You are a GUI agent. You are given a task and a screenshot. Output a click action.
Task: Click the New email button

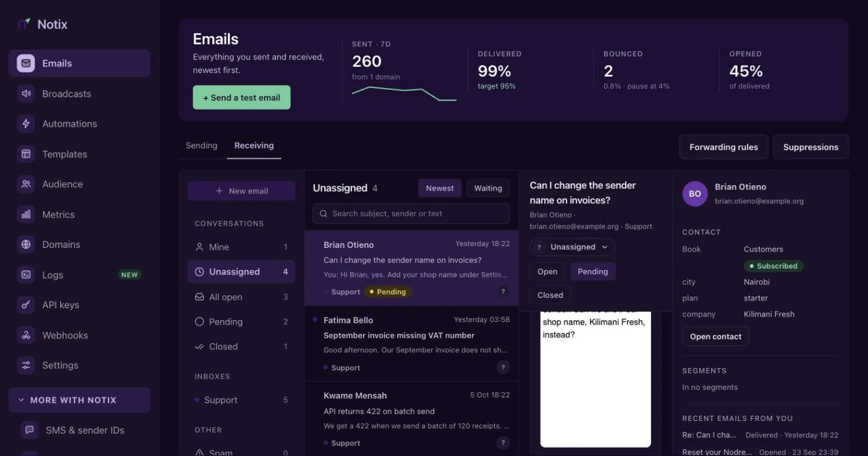tap(241, 191)
